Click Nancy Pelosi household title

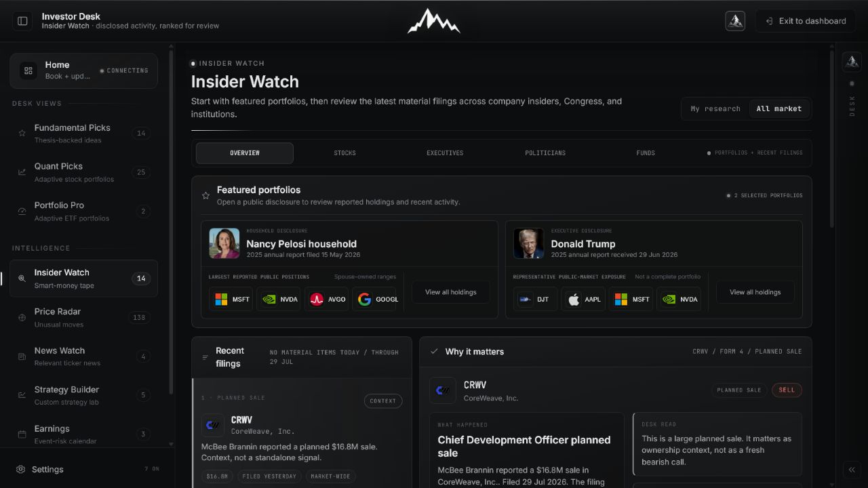coord(301,244)
